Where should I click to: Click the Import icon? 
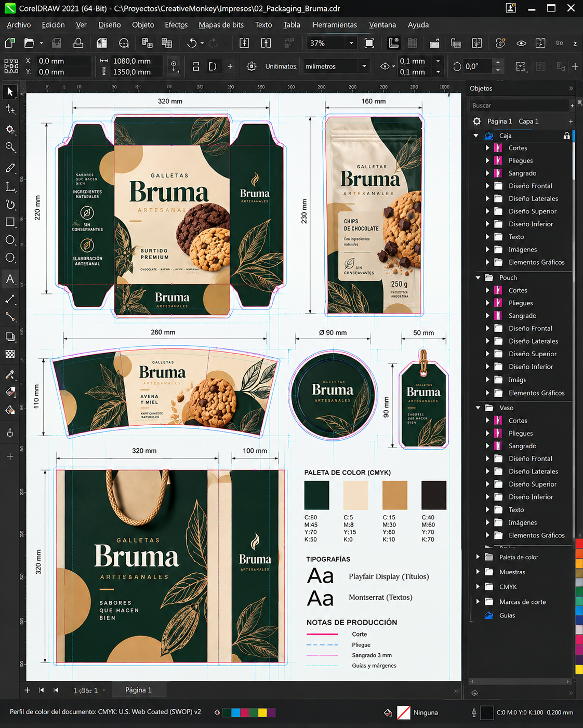coord(244,43)
